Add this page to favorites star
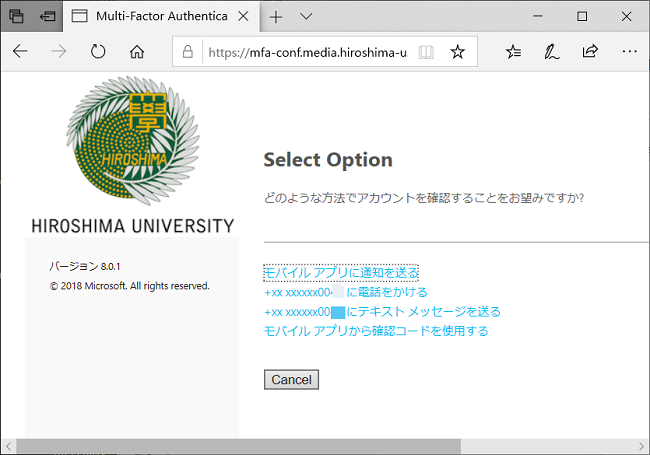The image size is (650, 455). pyautogui.click(x=458, y=52)
